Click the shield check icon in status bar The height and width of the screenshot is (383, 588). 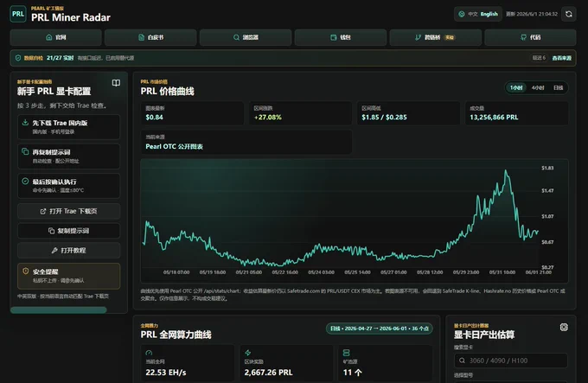click(18, 58)
